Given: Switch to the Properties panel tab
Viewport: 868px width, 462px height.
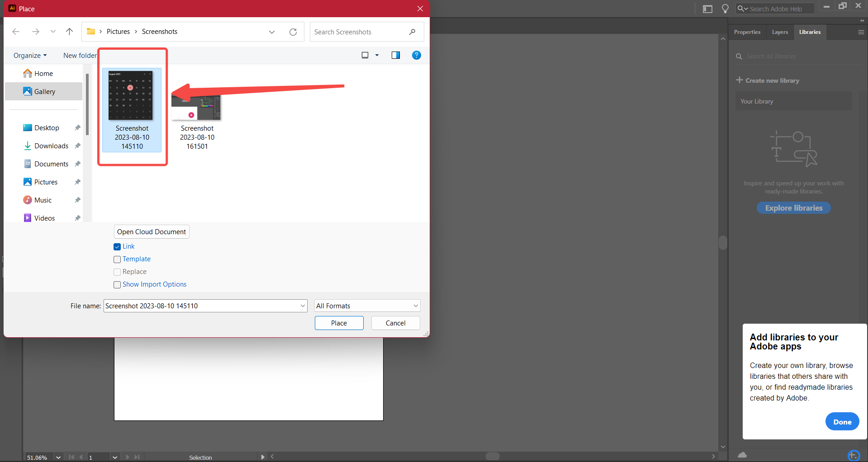Looking at the screenshot, I should pos(747,32).
